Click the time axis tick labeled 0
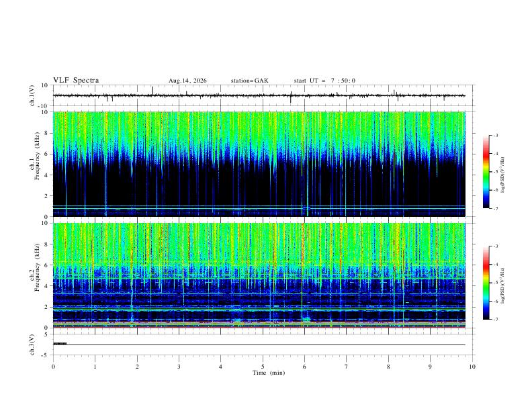Viewport: 532px width, 411px height. (53, 367)
